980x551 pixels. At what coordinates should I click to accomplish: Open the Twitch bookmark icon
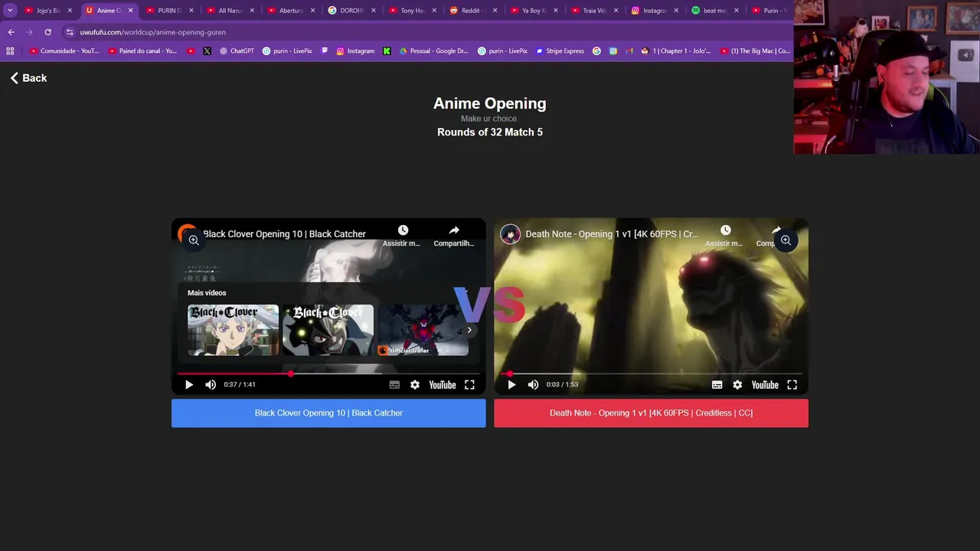coord(325,51)
